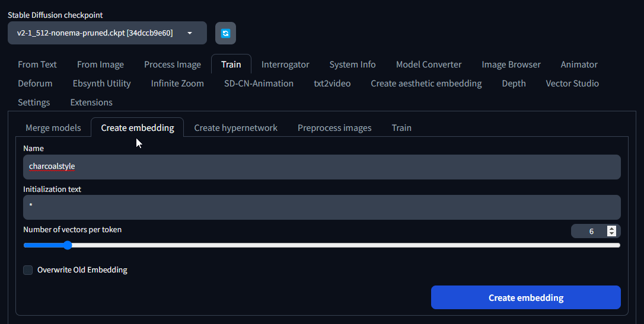Click the embedding Name input field
The width and height of the screenshot is (644, 324).
tap(322, 167)
